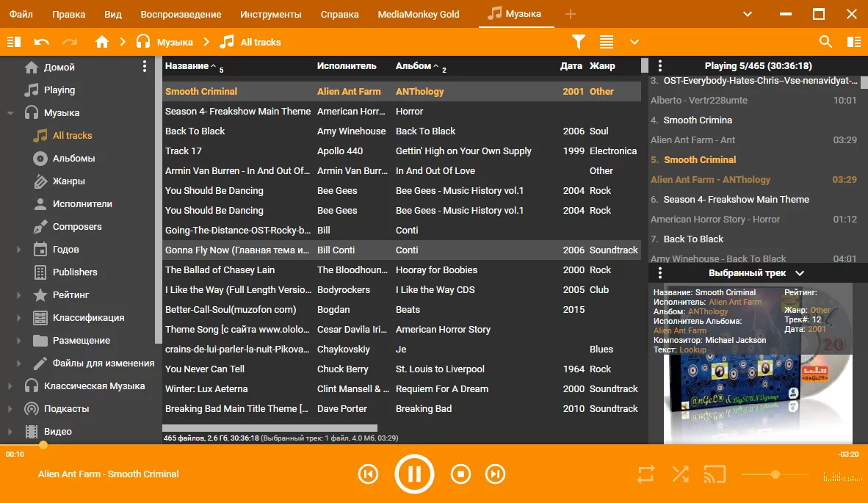Sort by the Жанр column header
Viewport: 868px width, 503px height.
pos(602,66)
